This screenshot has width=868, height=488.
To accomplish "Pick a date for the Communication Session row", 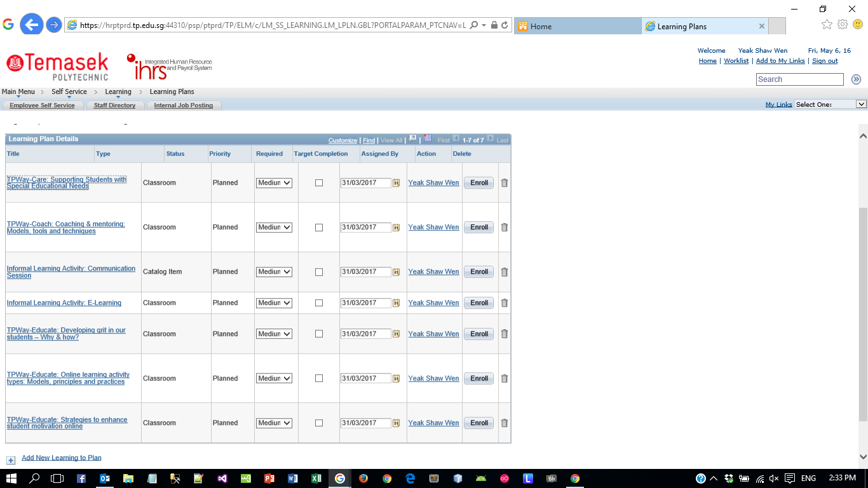I will (x=396, y=272).
